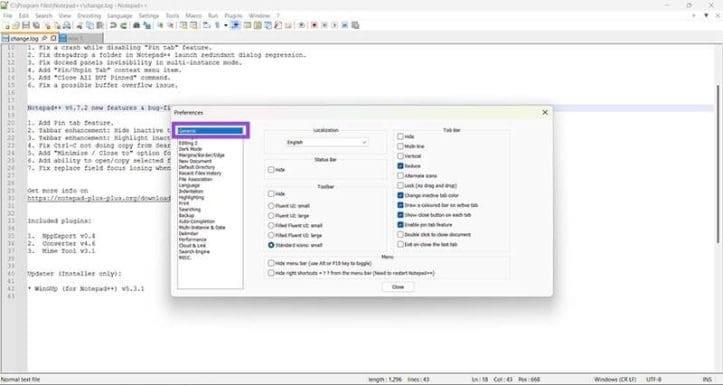Image resolution: width=723 pixels, height=385 pixels.
Task: Click the macro Playback toolbar icon
Action: pyautogui.click(x=334, y=25)
